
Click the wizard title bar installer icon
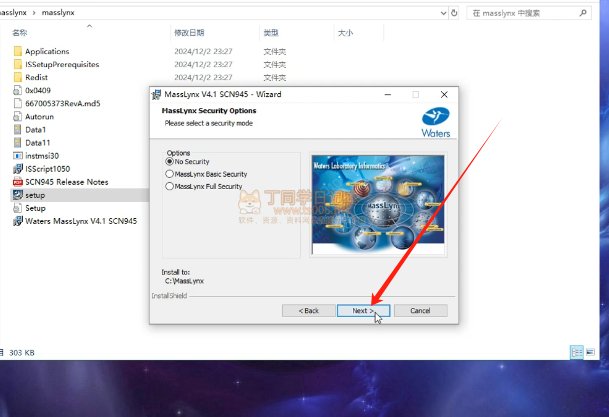156,94
